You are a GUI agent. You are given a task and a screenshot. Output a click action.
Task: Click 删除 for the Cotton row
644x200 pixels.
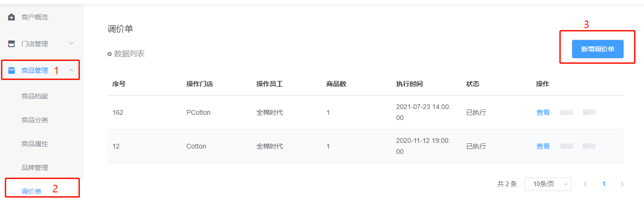(589, 146)
